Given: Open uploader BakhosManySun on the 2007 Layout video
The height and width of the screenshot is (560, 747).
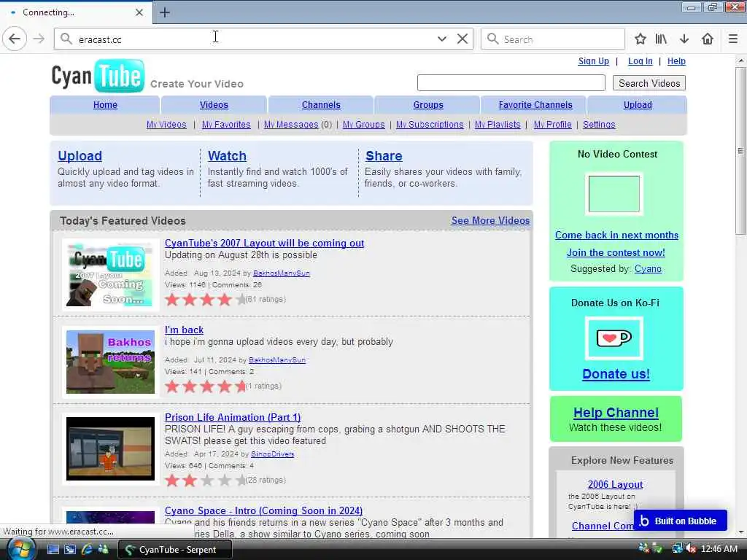Looking at the screenshot, I should (282, 273).
